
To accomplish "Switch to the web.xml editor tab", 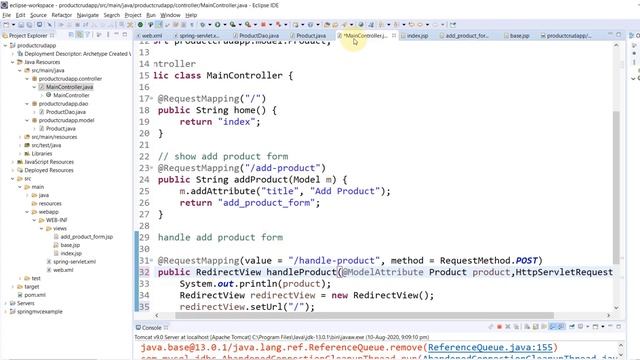I will (152, 36).
